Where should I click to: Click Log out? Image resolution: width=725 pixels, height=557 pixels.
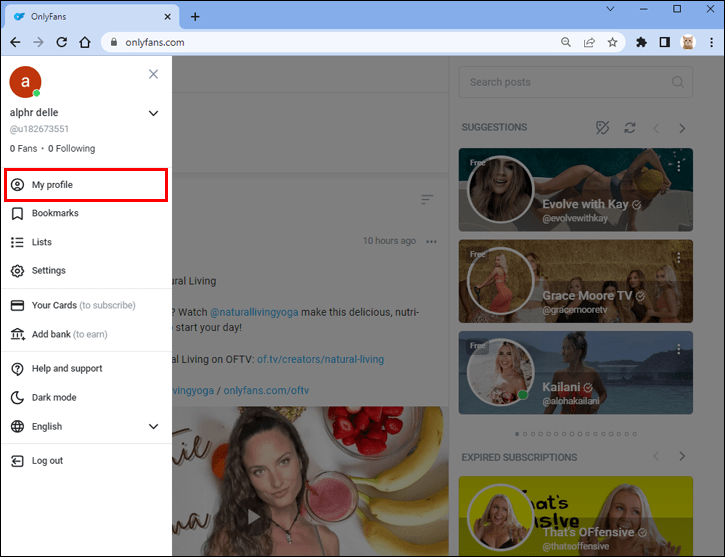(86, 461)
